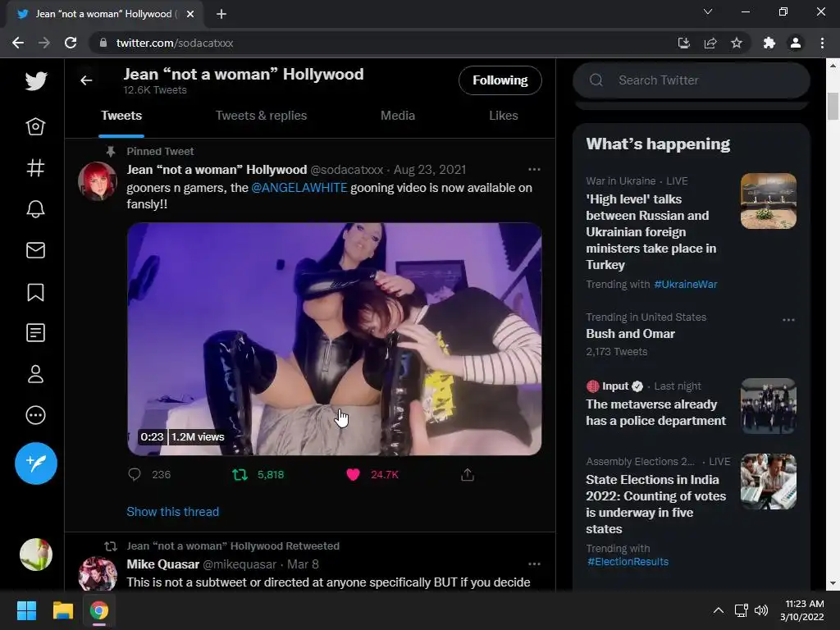The image size is (840, 630).
Task: Click Mike Quasar's display name
Action: coord(163,564)
